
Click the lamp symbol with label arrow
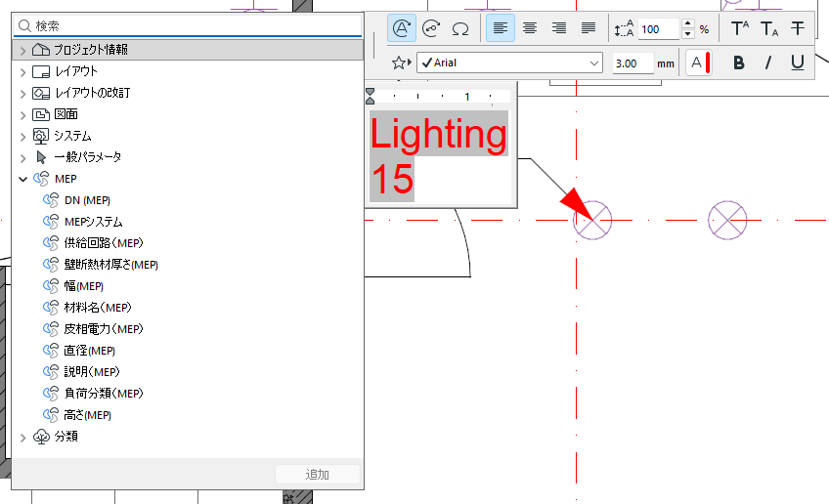click(x=592, y=221)
